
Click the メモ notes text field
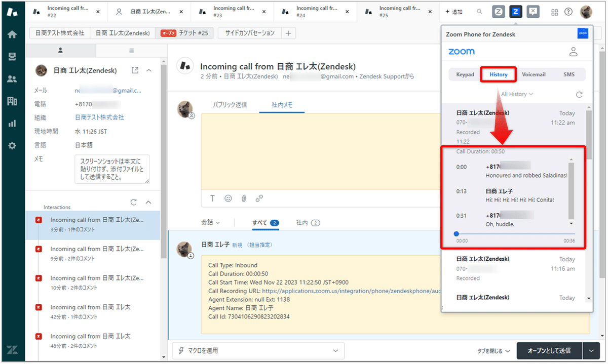[112, 169]
